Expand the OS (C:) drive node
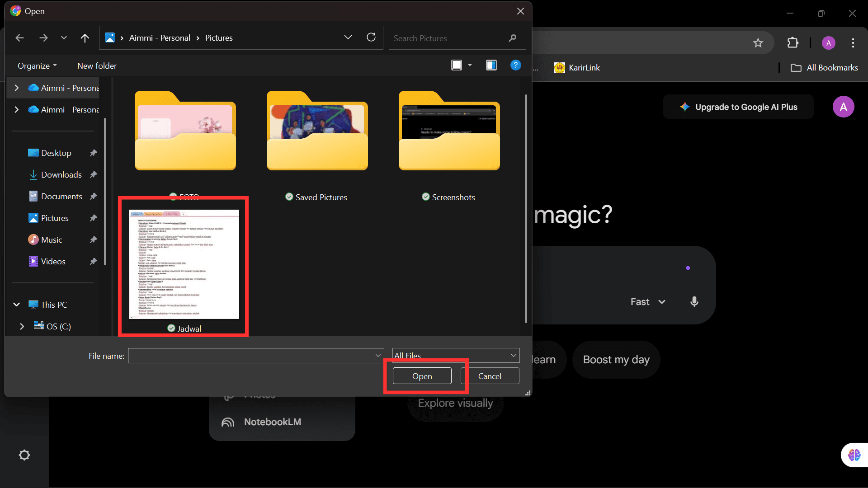868x488 pixels. click(x=22, y=326)
